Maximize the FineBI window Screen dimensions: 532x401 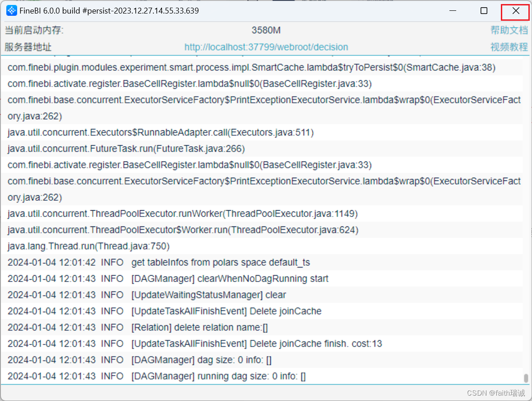[484, 11]
